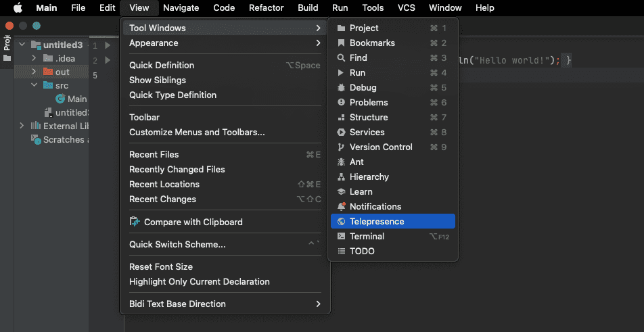Click the run gutter arrow on line 1
The image size is (644, 332).
[x=108, y=45]
